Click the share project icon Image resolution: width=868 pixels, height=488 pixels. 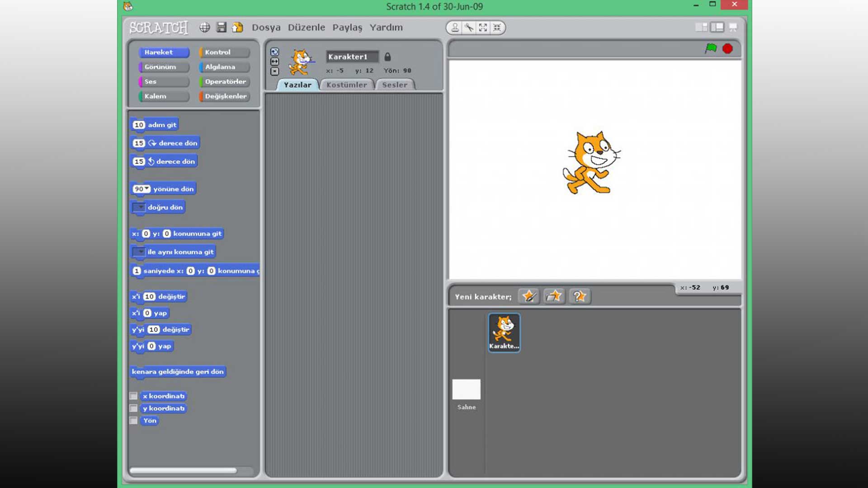(x=237, y=28)
